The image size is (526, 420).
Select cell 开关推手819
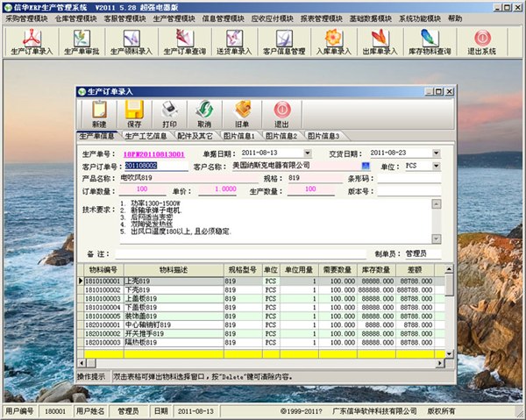(x=174, y=334)
